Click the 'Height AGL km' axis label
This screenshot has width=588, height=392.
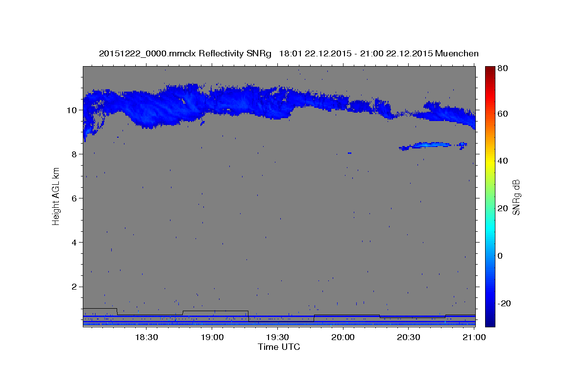coord(56,196)
